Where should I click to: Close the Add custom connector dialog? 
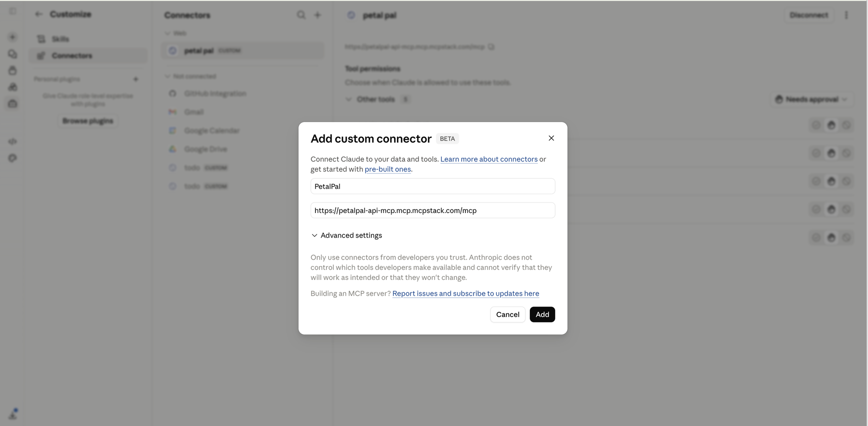551,138
